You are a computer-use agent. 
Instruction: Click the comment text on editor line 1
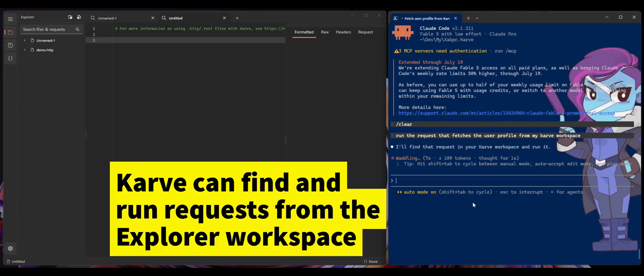coord(200,29)
